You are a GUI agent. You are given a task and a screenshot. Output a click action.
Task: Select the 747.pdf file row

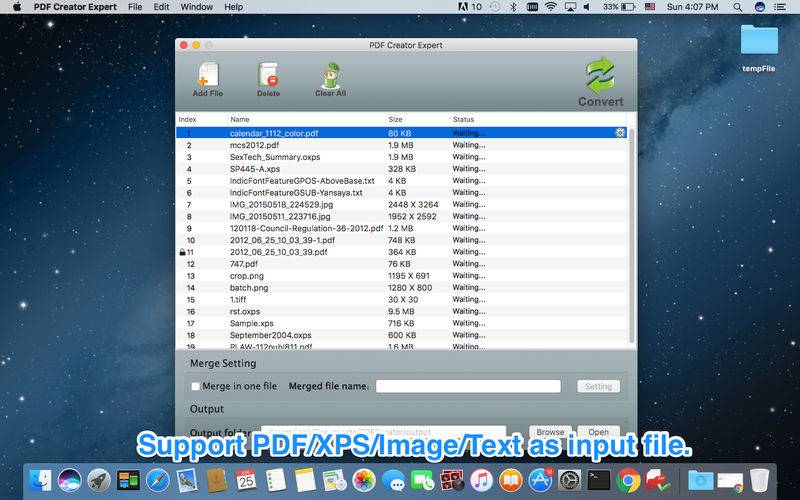[x=402, y=264]
